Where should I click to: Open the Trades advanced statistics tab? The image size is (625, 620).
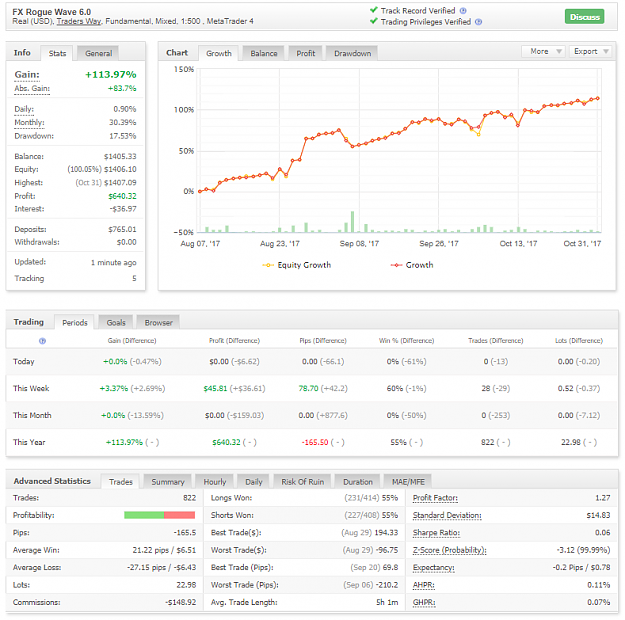[x=120, y=482]
